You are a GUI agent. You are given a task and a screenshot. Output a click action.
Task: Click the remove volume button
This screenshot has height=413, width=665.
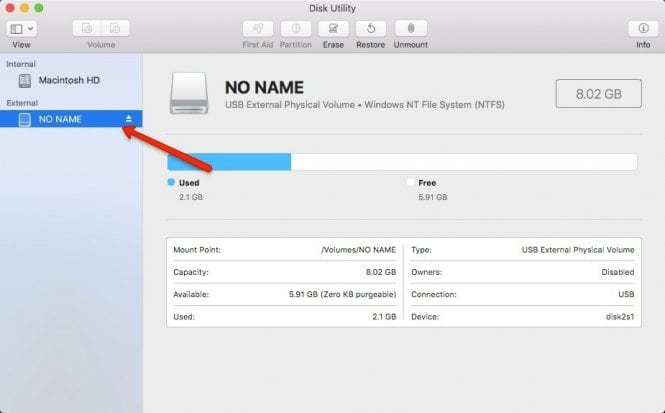pos(115,29)
